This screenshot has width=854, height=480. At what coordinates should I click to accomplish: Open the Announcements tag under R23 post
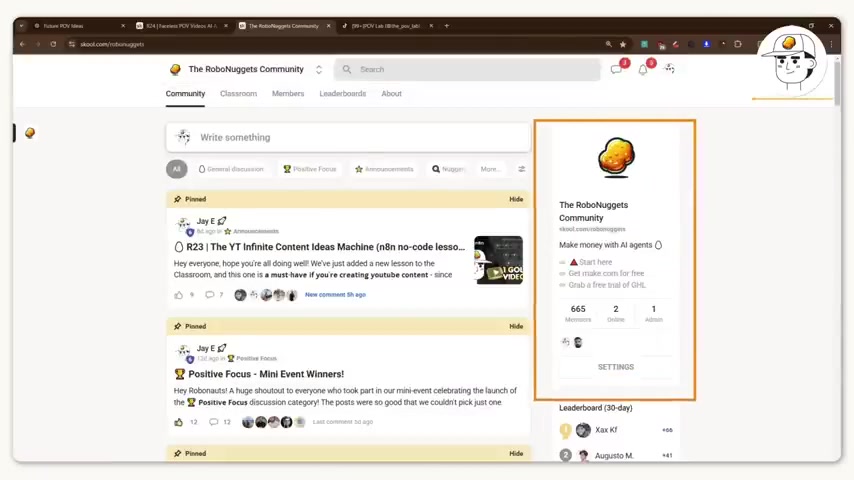pyautogui.click(x=252, y=232)
